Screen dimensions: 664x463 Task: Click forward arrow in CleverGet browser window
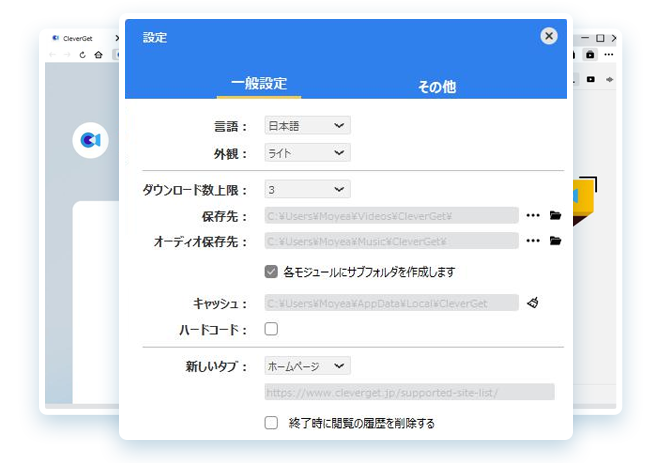[67, 55]
